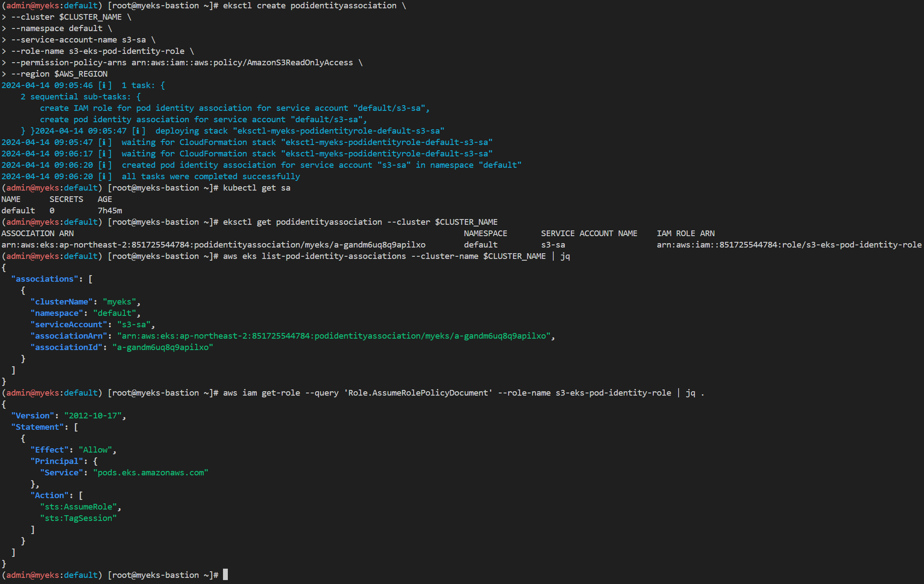The width and height of the screenshot is (924, 584).
Task: Click 'create pod identity association for service account' line
Action: pyautogui.click(x=204, y=120)
